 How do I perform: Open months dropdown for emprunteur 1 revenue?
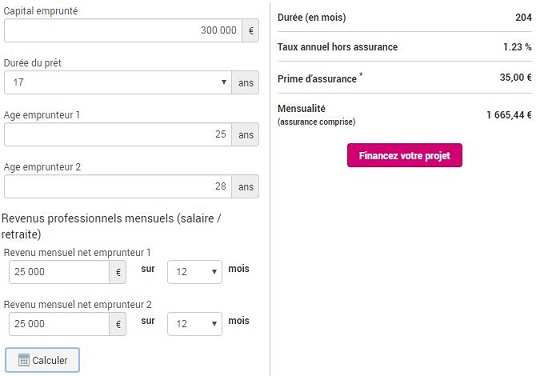pos(195,272)
